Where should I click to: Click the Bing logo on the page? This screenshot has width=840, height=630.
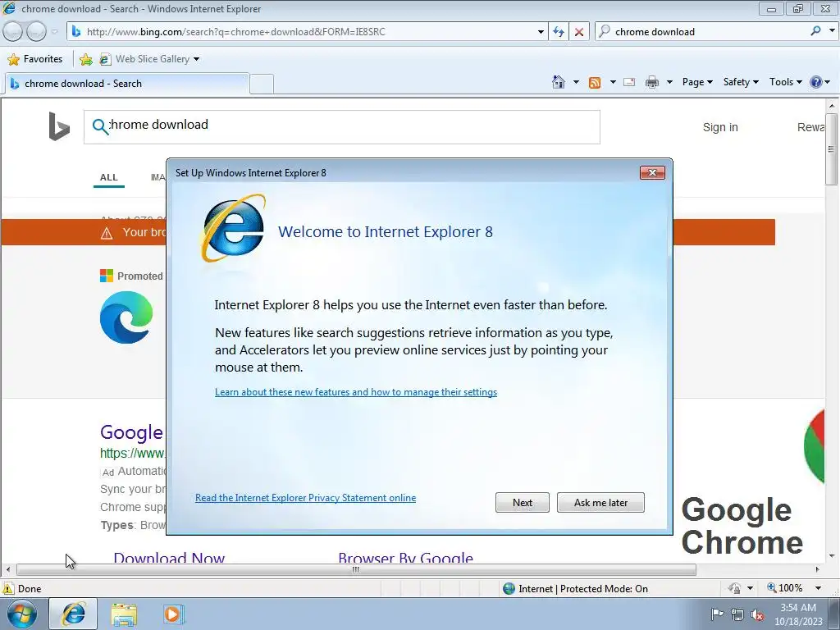point(59,126)
